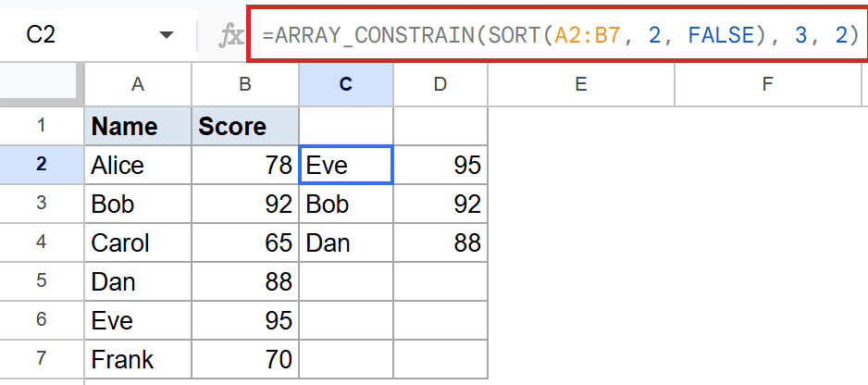Viewport: 868px width, 385px height.
Task: Select column A header
Action: 138,84
